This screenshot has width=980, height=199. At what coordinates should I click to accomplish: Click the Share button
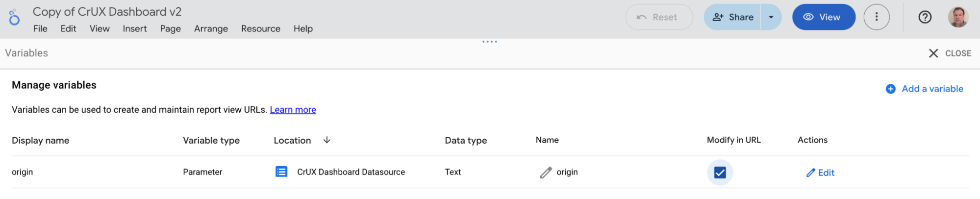[733, 17]
